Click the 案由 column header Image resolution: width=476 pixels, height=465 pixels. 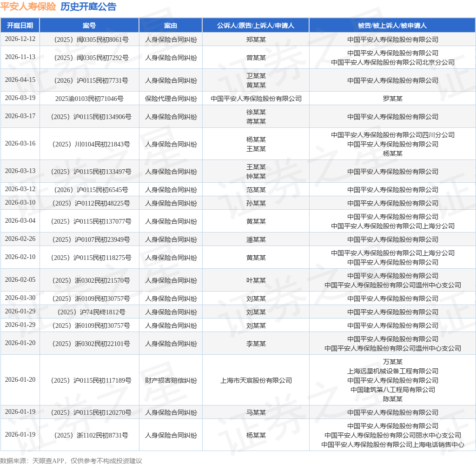pyautogui.click(x=171, y=26)
